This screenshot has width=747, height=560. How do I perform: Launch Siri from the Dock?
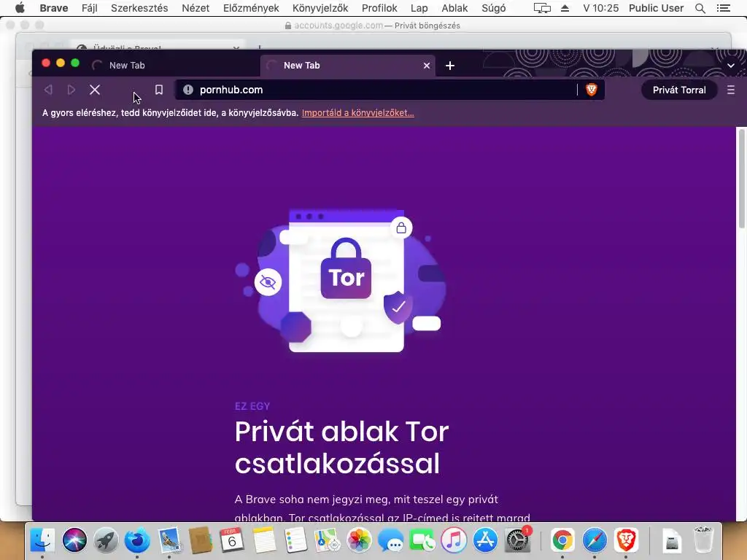pos(74,540)
